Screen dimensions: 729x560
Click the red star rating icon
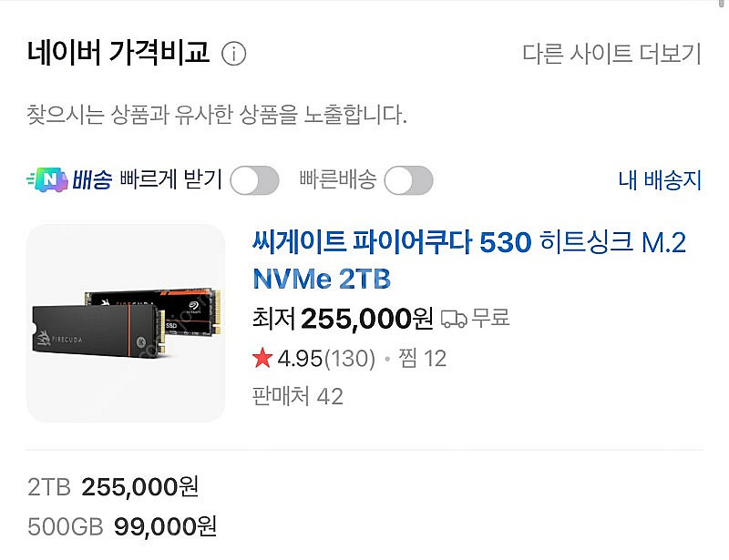(262, 358)
